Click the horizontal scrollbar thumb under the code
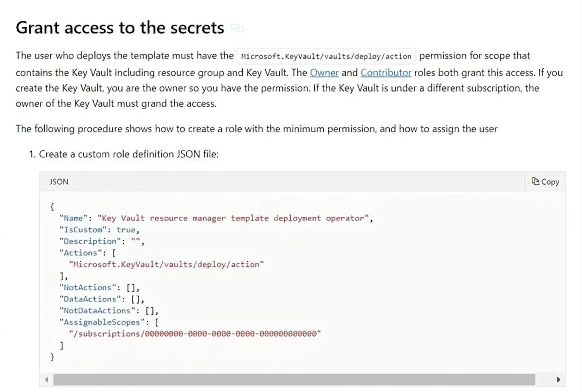 [x=294, y=380]
